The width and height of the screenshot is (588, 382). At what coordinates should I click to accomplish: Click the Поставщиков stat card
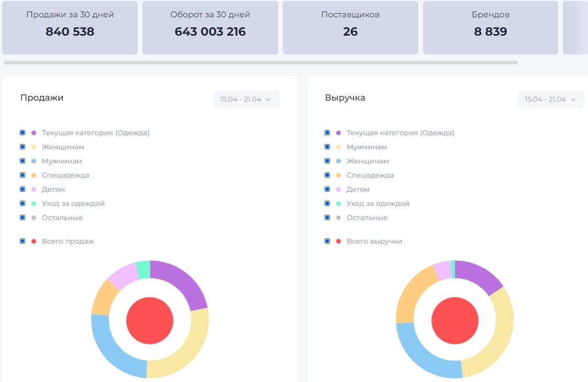click(x=350, y=27)
